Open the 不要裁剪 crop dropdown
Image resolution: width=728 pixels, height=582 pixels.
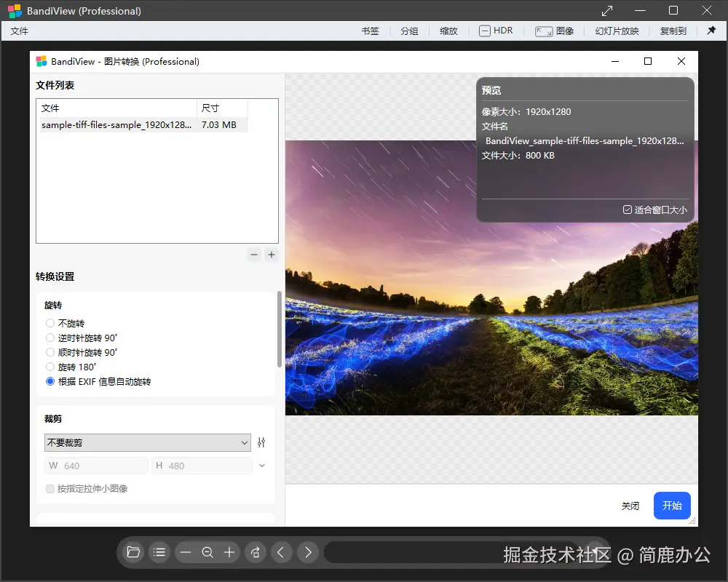coord(148,443)
